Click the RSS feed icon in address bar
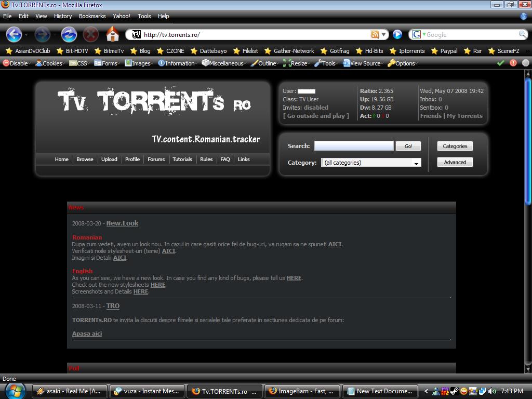Image resolution: width=532 pixels, height=399 pixels. point(375,34)
